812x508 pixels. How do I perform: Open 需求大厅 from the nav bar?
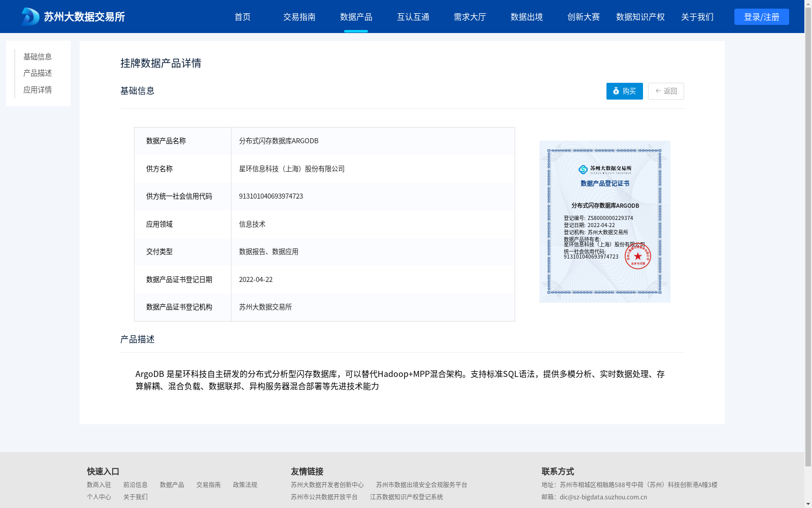point(470,17)
